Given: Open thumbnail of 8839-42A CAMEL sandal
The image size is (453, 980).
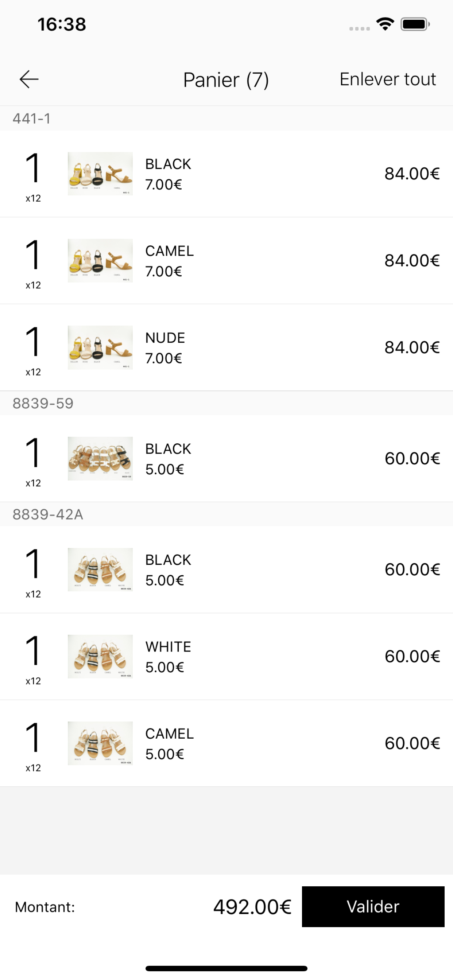Looking at the screenshot, I should [x=100, y=743].
